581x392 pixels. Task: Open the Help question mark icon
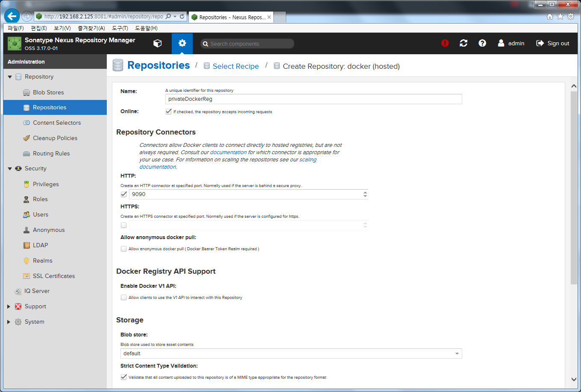pyautogui.click(x=482, y=43)
